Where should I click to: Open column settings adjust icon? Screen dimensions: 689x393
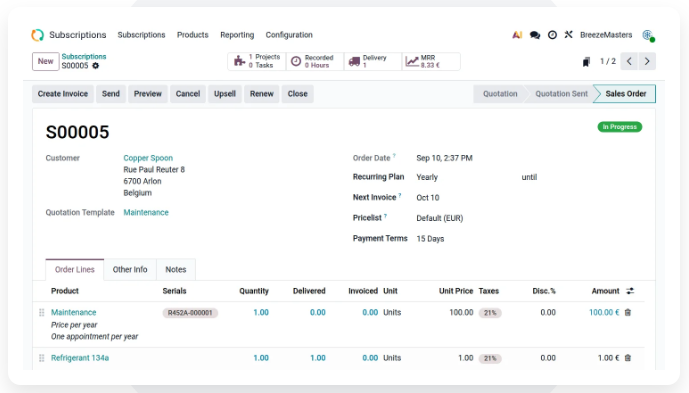[630, 291]
